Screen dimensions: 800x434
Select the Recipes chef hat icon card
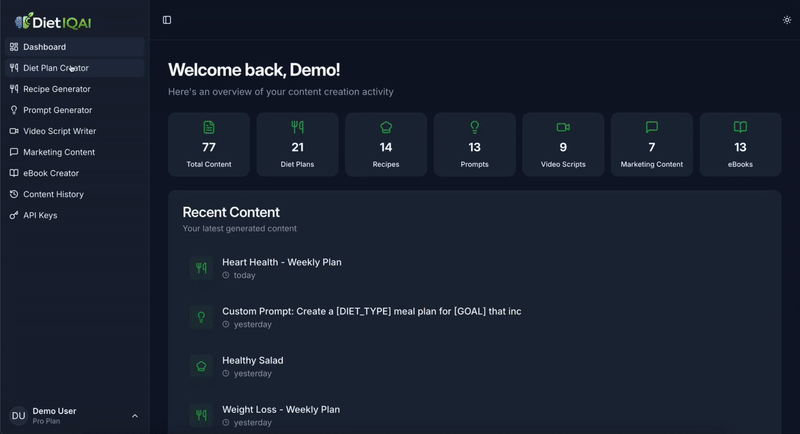386,127
